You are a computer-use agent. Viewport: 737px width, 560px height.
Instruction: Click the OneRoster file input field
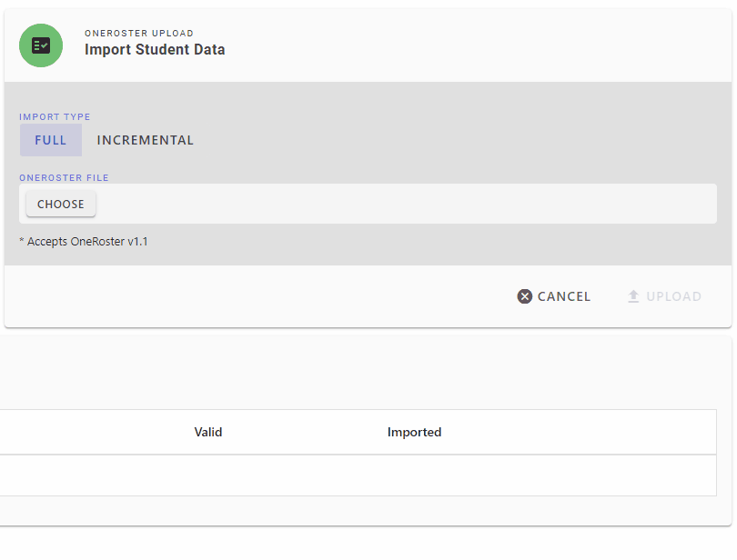pos(368,204)
